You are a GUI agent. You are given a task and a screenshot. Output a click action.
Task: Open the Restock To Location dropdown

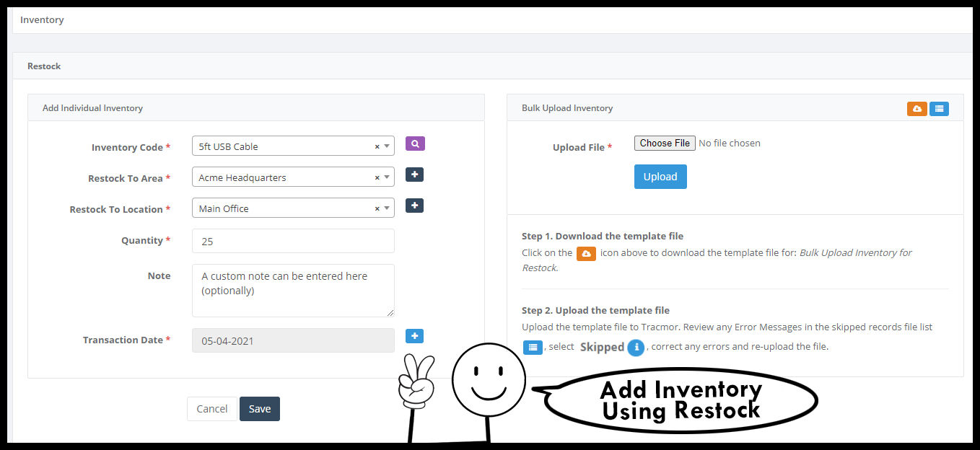388,208
